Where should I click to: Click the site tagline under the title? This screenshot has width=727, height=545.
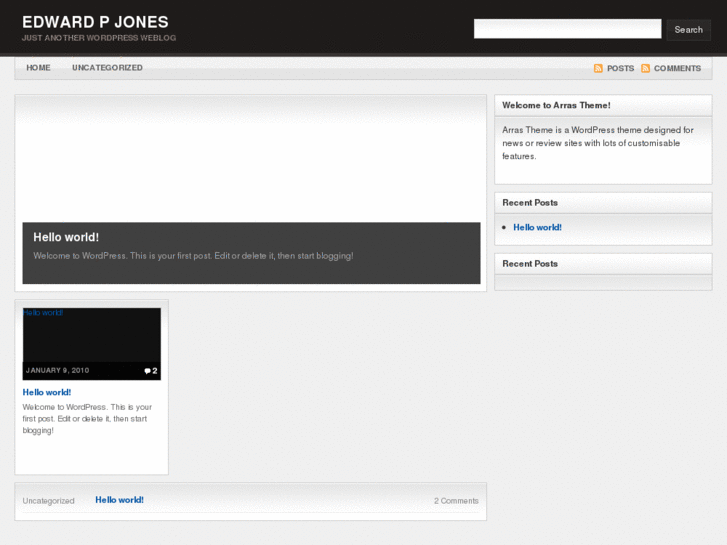(x=99, y=38)
